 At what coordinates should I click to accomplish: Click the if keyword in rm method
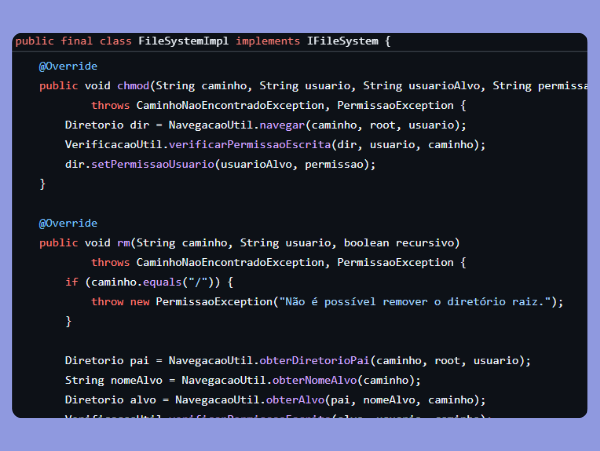pos(71,282)
